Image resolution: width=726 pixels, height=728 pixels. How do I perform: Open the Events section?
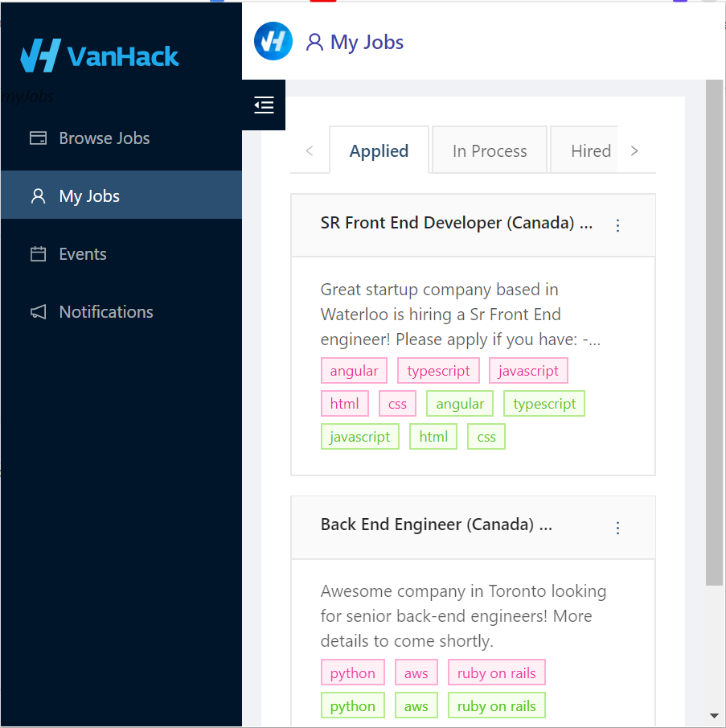point(83,253)
